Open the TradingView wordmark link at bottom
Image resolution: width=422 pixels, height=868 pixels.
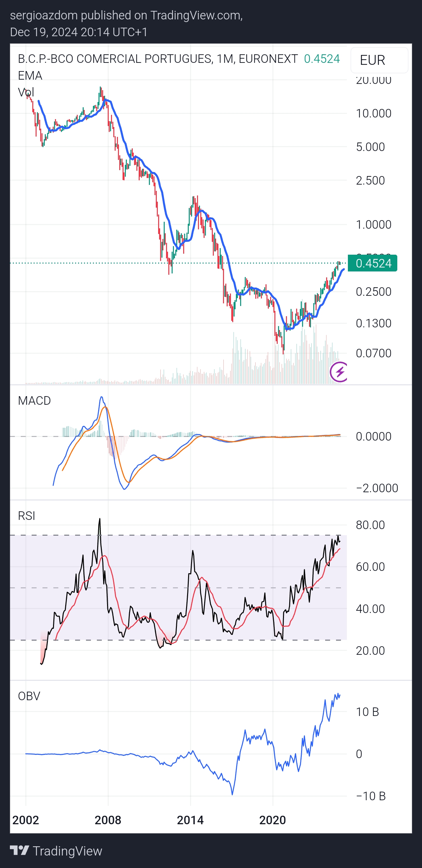[x=68, y=851]
